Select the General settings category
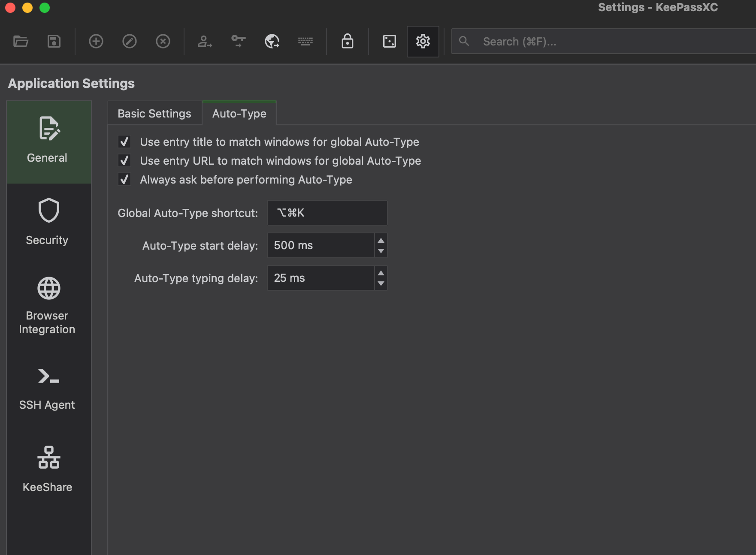756x555 pixels. [49, 142]
